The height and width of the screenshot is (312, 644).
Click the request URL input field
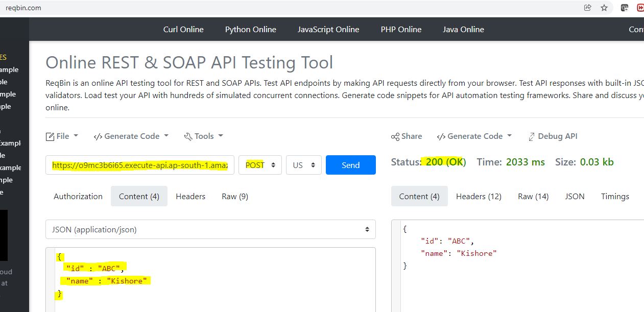[x=140, y=165]
